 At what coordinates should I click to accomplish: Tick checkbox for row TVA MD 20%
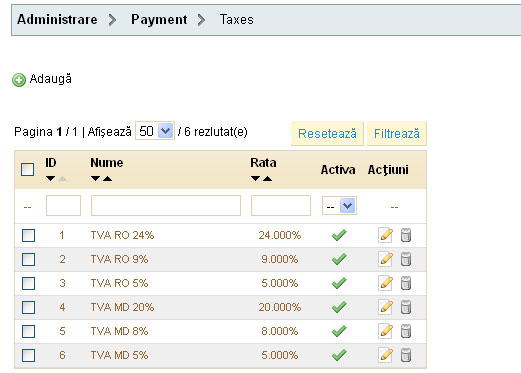(28, 307)
